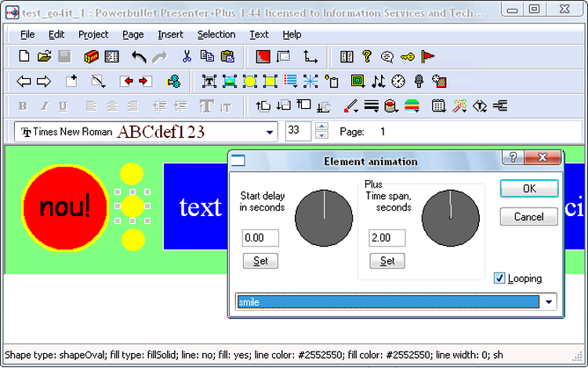Insert a text box element

(209, 81)
